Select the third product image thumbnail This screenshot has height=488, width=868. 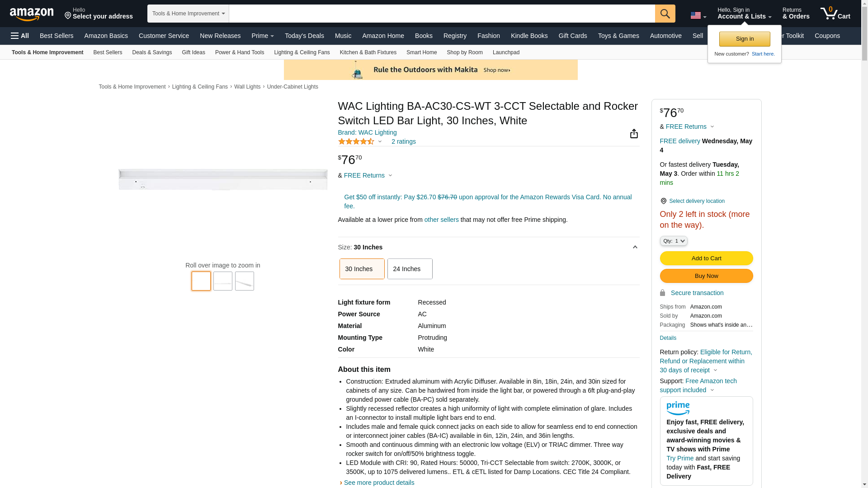pyautogui.click(x=244, y=281)
